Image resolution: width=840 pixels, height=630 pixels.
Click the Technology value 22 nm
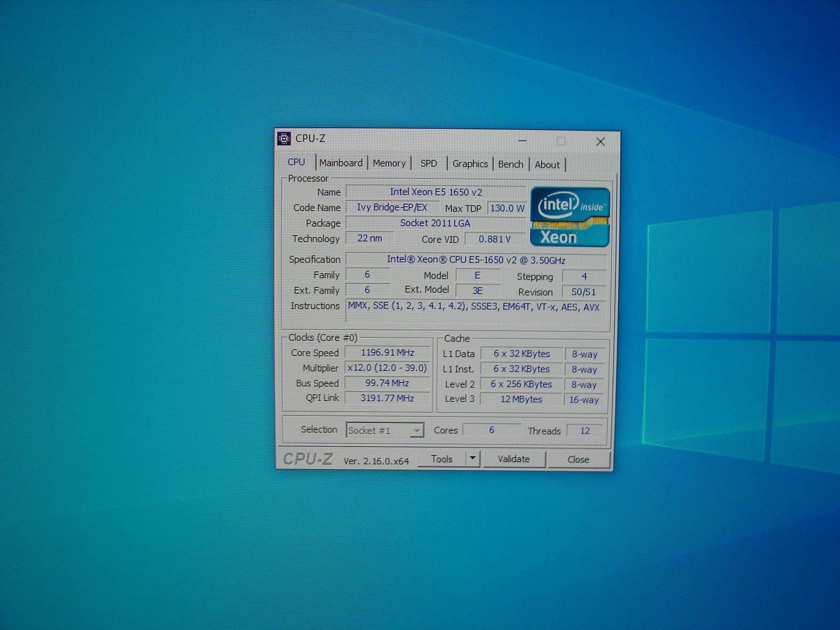(369, 239)
